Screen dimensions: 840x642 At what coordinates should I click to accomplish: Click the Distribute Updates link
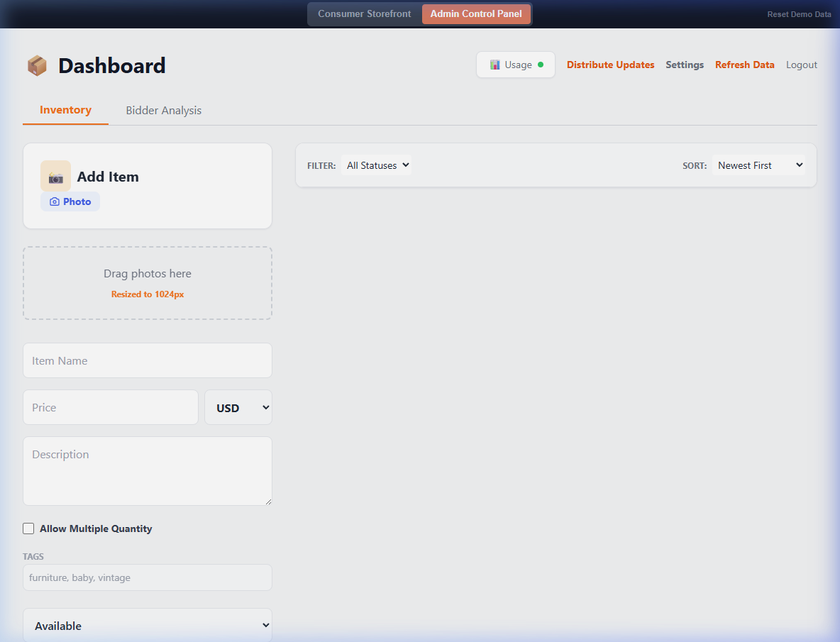tap(610, 65)
